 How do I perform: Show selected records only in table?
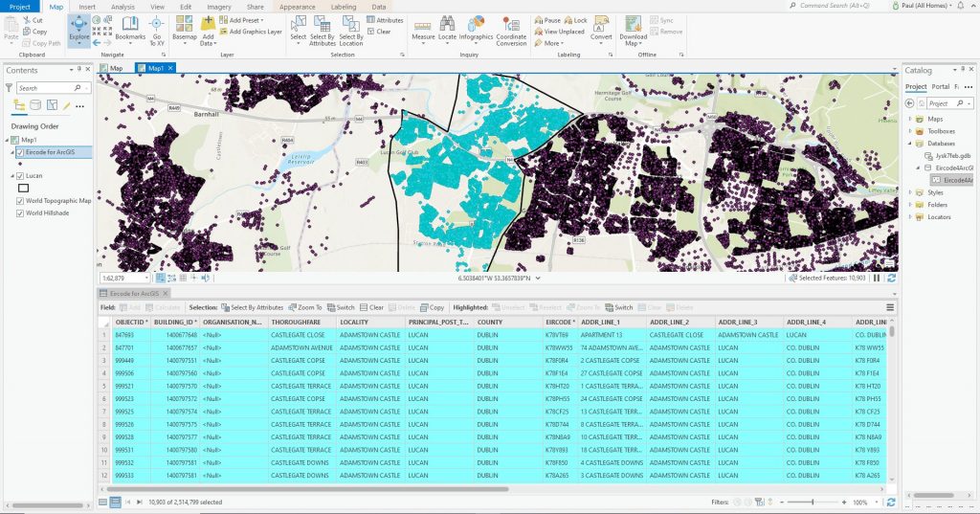coord(116,503)
